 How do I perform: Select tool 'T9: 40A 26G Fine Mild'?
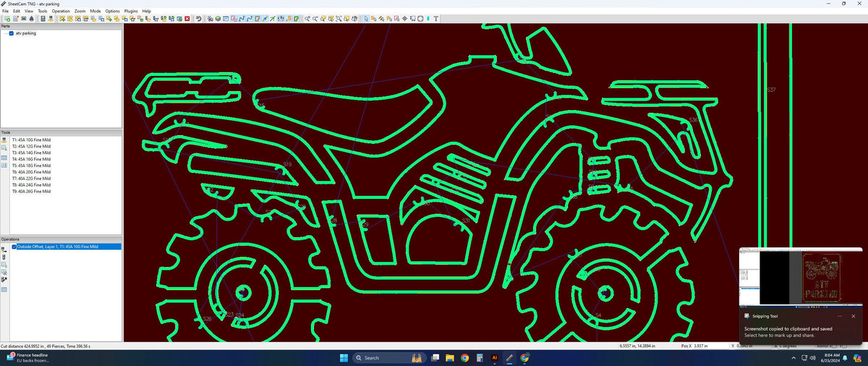click(31, 192)
